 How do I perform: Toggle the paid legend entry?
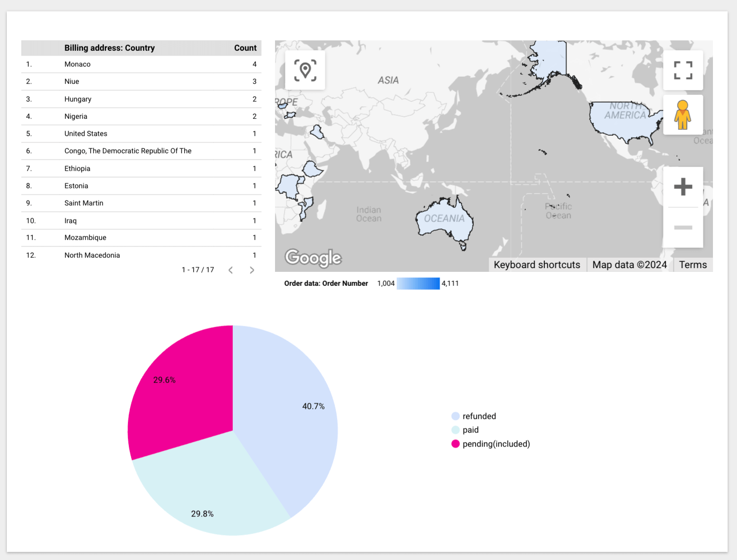coord(465,430)
